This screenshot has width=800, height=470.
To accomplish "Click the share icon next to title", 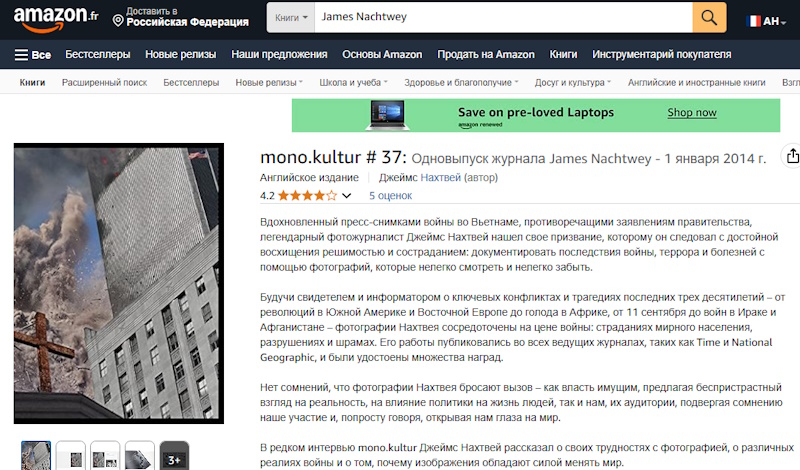I will [791, 156].
